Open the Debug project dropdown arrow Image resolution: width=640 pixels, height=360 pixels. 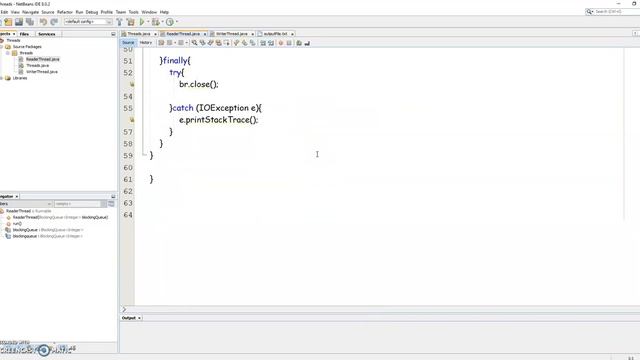click(162, 22)
